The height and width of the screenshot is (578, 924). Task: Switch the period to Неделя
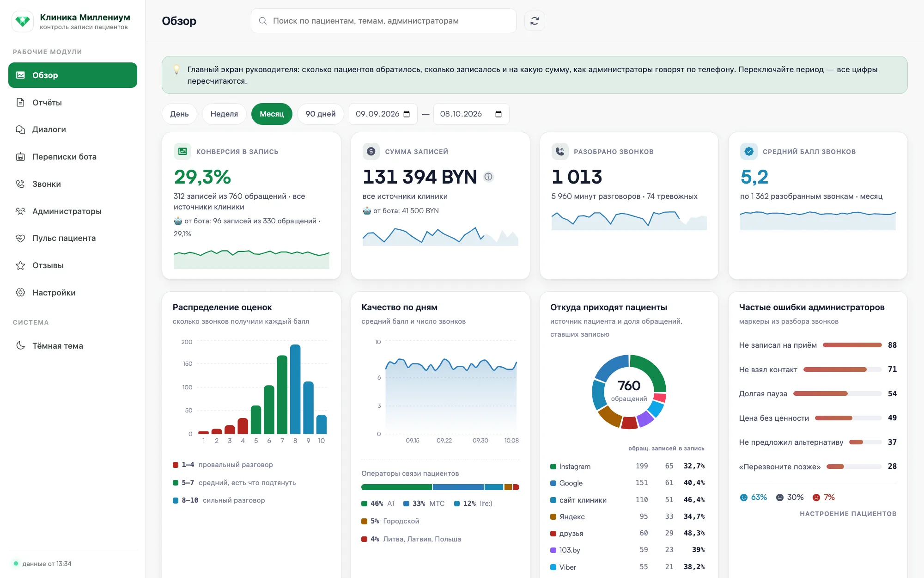[x=224, y=114]
